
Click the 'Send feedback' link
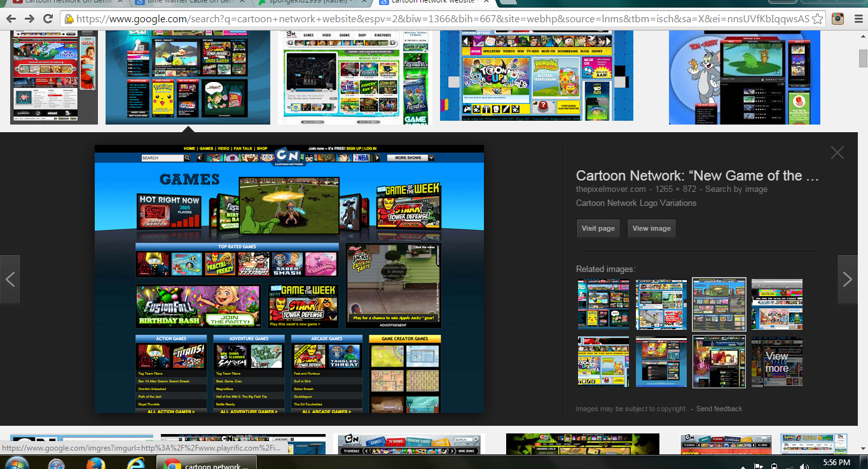719,409
